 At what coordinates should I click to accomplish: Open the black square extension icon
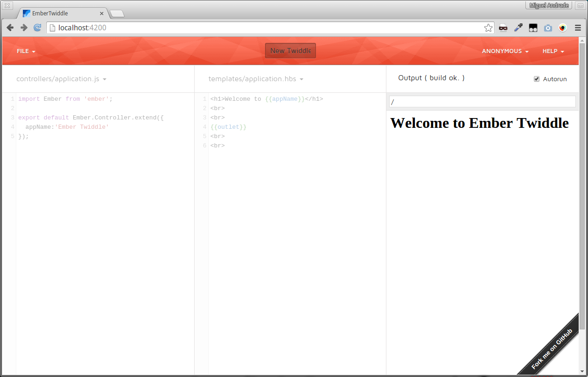[533, 28]
